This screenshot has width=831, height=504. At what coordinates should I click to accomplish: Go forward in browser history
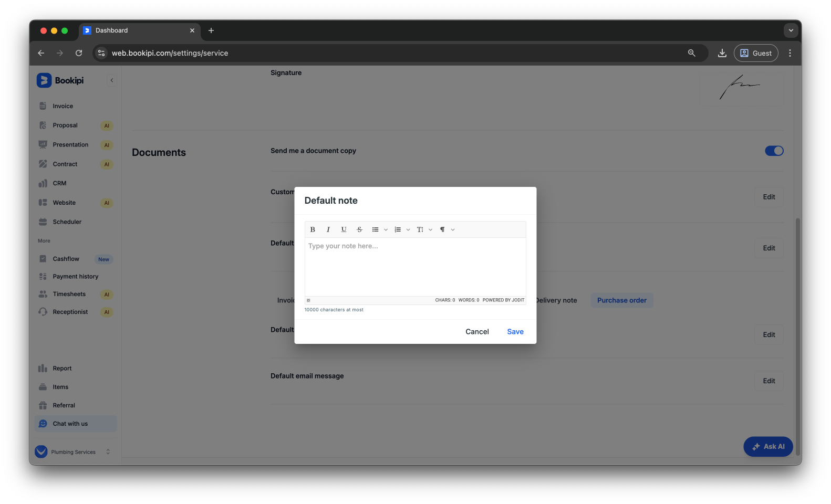click(x=60, y=53)
